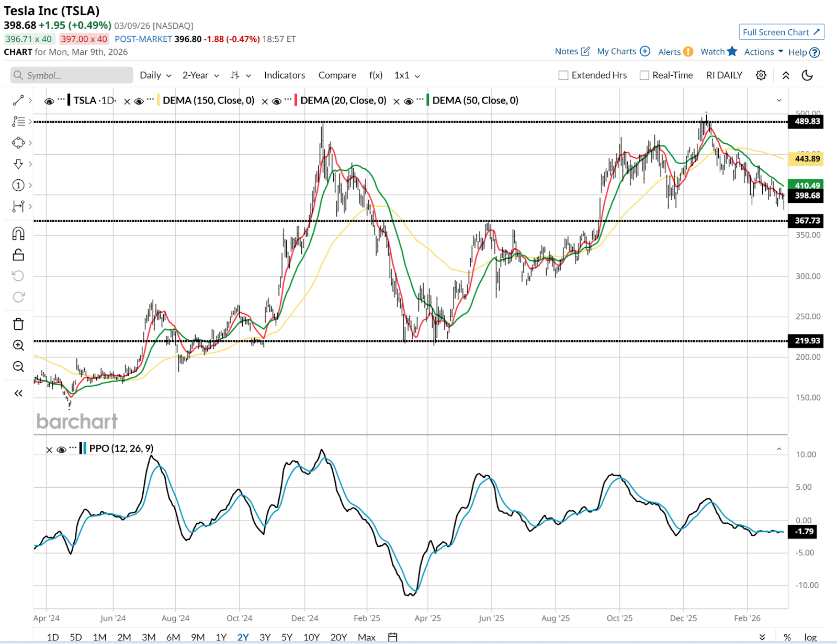
Task: Click the zoom out magnifier icon
Action: [x=18, y=366]
